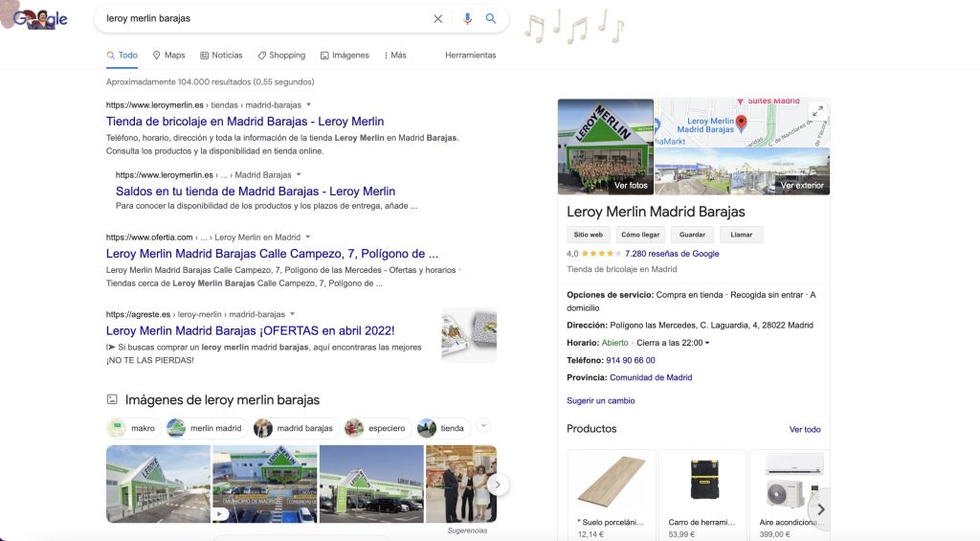
Task: Open 'Leroy Merlin Madrid Barajas ¡OFERTAS en abril 2022!' link
Action: [x=250, y=331]
